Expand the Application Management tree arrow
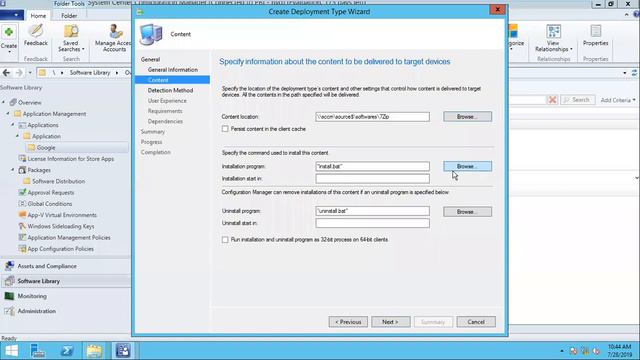 [x=8, y=113]
